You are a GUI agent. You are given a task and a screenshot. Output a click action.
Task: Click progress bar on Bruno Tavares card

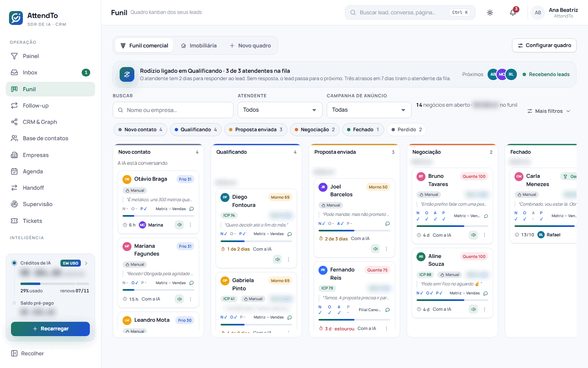[452, 226]
